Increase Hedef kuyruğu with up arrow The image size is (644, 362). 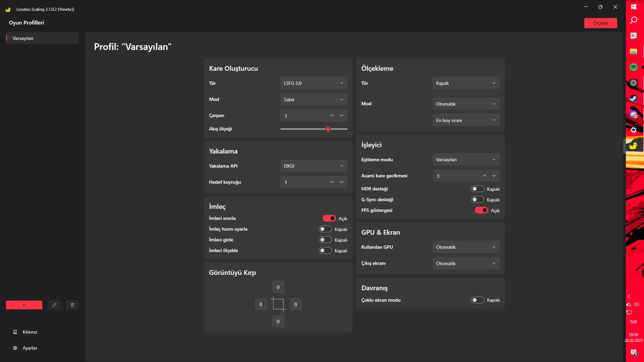tap(332, 182)
